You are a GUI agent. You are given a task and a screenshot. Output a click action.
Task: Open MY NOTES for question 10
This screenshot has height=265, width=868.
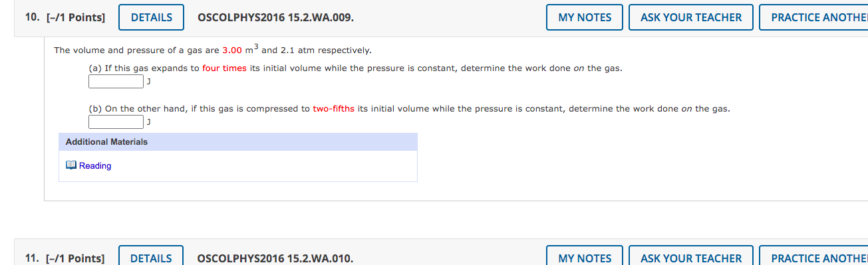point(585,17)
